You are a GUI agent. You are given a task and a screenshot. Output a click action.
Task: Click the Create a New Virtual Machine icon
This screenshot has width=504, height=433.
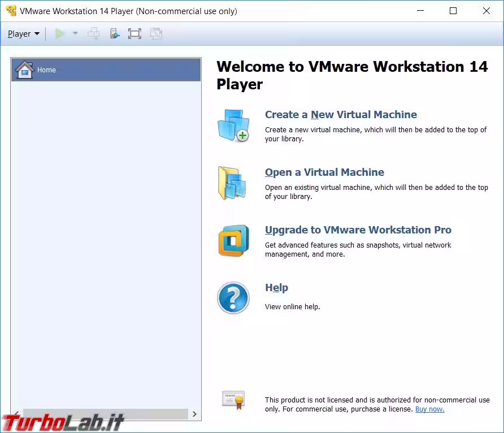pos(233,125)
